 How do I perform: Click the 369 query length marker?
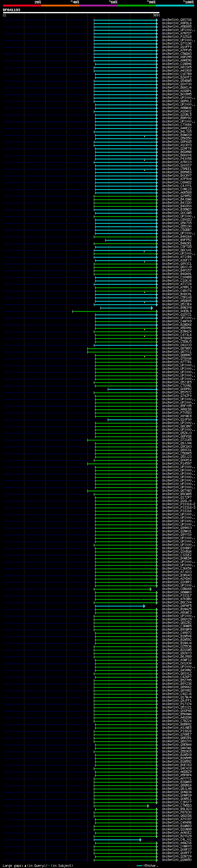[155, 15]
